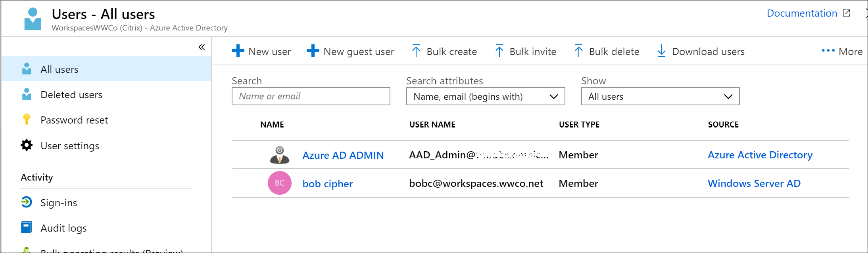Open the Search attributes dropdown

pyautogui.click(x=485, y=96)
